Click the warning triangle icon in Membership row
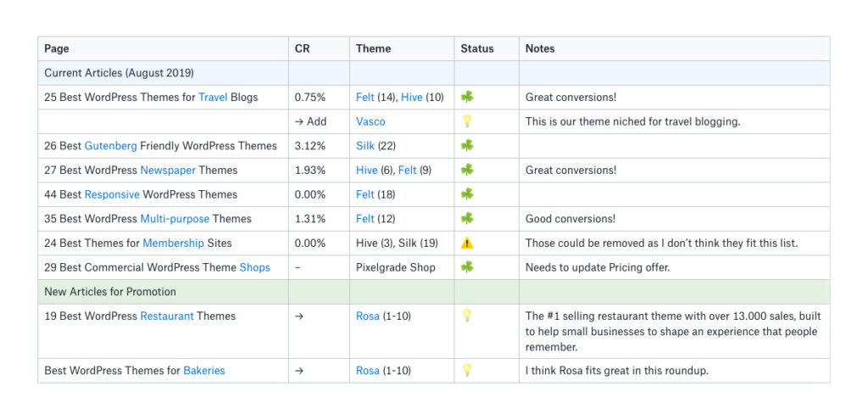This screenshot has width=868, height=420. 467,243
